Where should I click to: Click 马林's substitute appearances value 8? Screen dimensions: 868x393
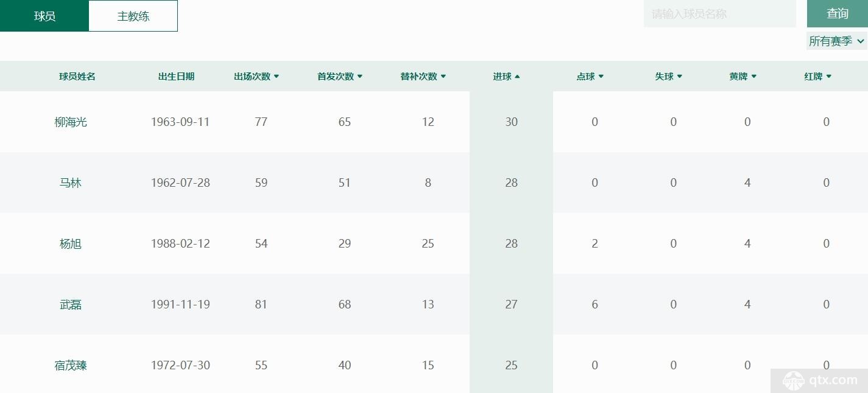(428, 183)
